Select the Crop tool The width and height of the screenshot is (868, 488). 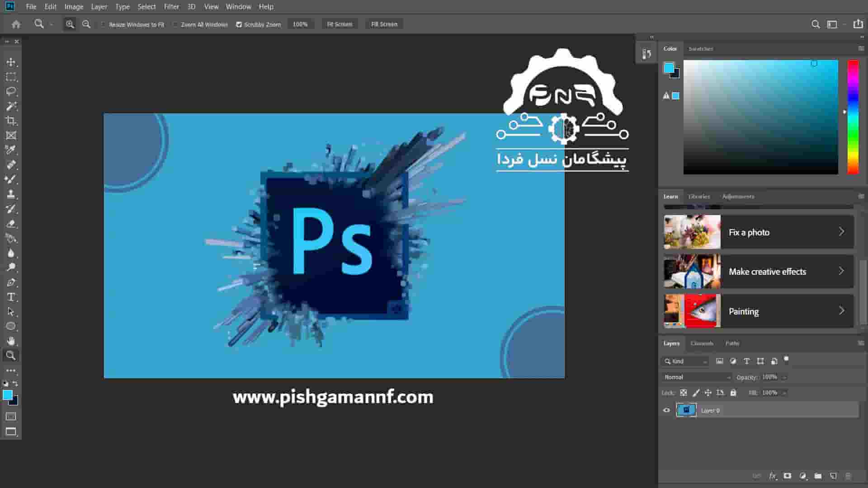11,121
